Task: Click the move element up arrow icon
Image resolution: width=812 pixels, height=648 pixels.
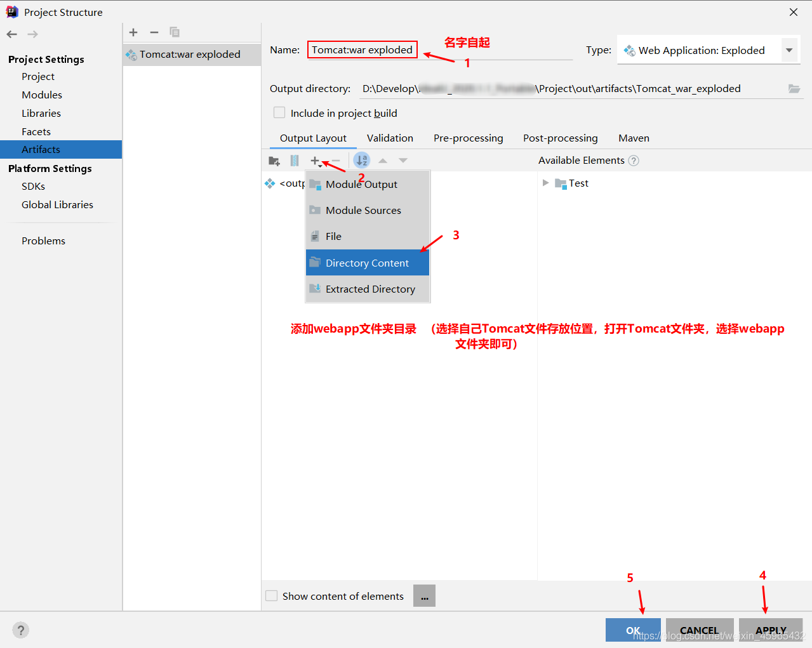Action: 383,161
